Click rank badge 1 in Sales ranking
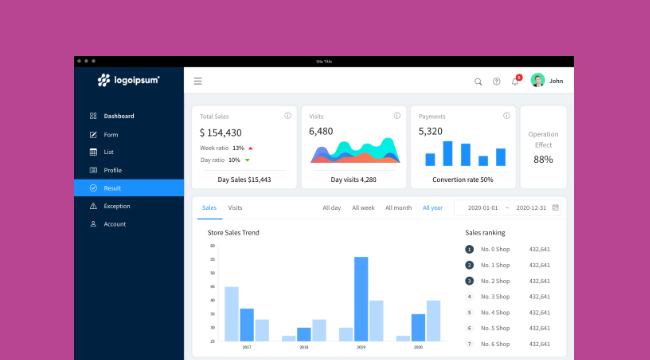 tap(469, 249)
